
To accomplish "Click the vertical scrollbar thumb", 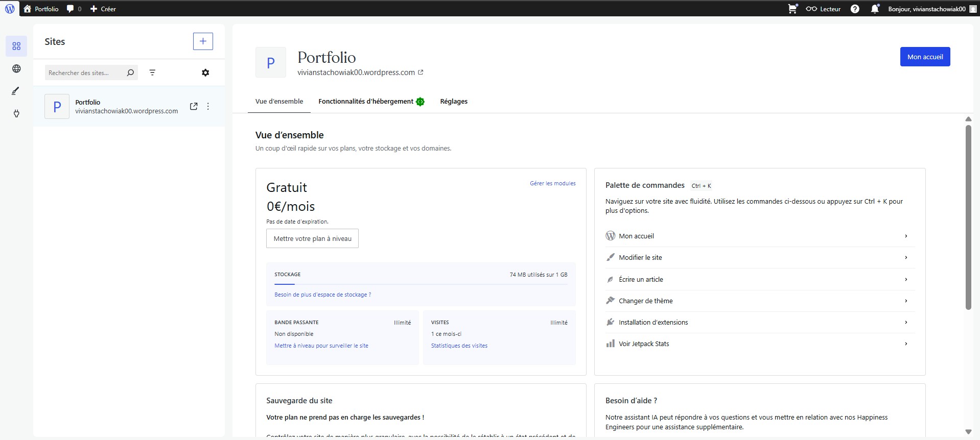I will pyautogui.click(x=968, y=217).
